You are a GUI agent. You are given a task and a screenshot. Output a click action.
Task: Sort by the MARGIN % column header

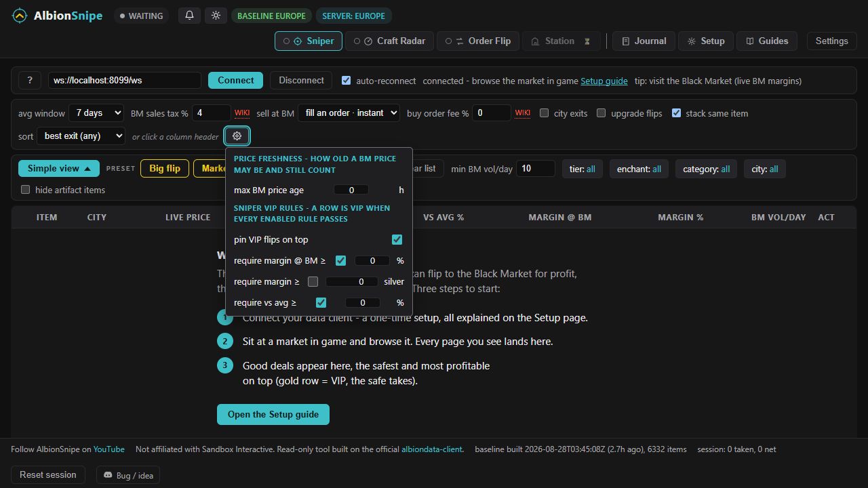[681, 217]
